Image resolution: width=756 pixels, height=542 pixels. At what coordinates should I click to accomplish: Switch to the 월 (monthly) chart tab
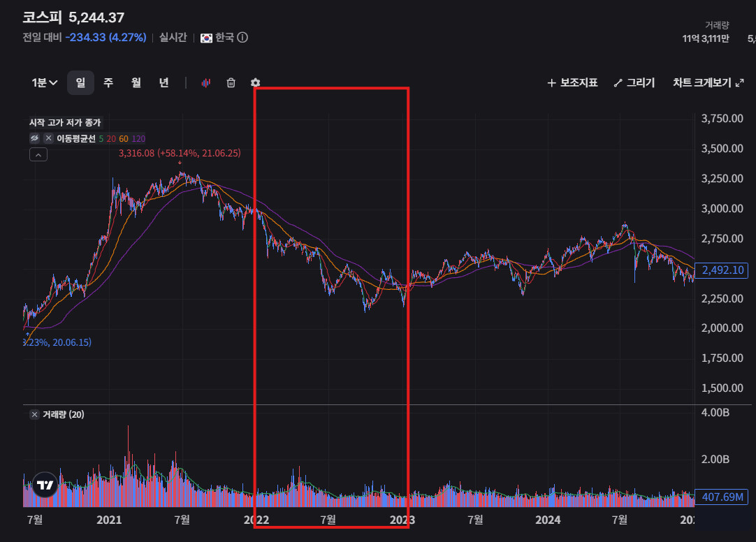(x=136, y=83)
